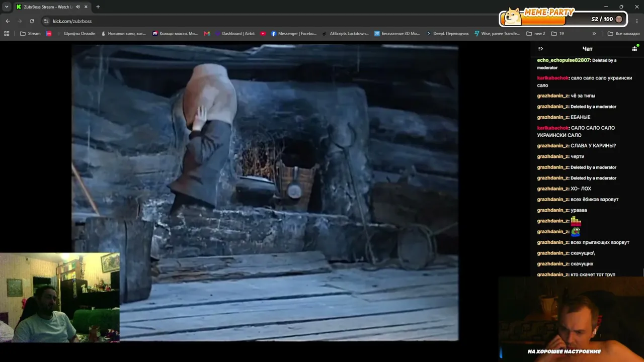Open the apps grid in bookmarks bar

(7, 34)
